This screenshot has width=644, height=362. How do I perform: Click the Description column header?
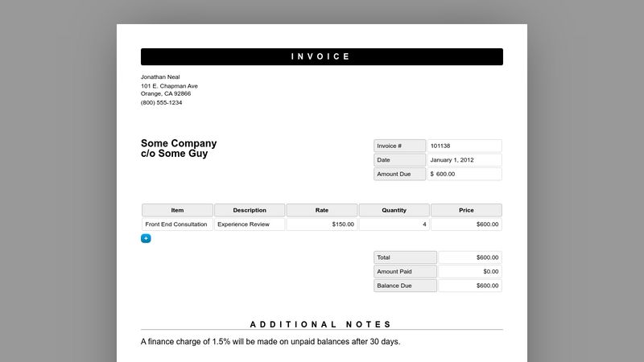(250, 210)
